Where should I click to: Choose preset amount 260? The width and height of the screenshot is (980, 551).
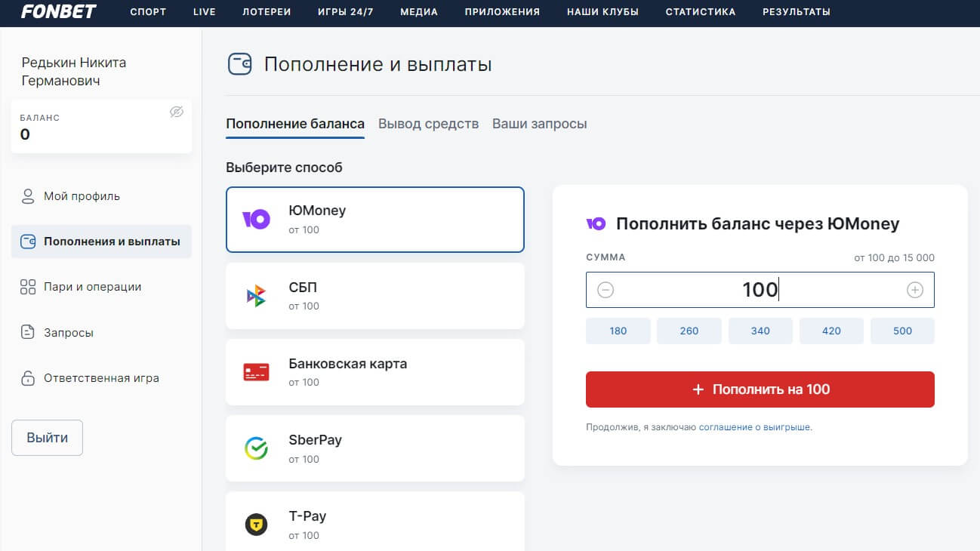coord(689,331)
